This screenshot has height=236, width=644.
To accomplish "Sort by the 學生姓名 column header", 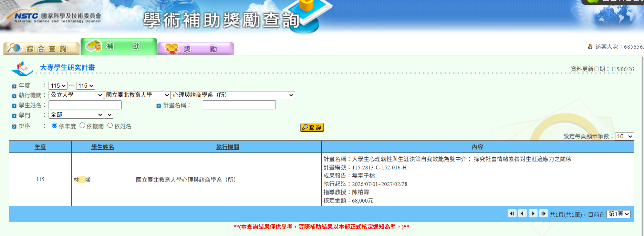I will pos(103,147).
